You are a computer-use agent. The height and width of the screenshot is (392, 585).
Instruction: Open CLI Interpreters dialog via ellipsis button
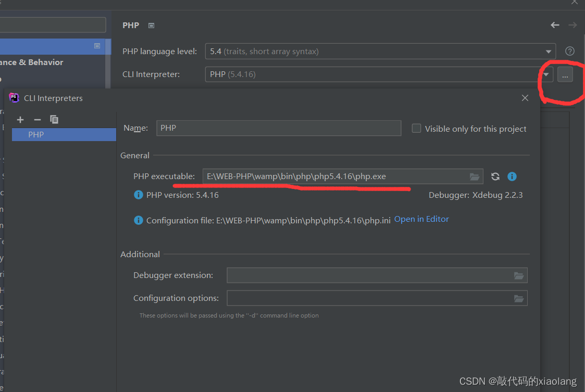[565, 75]
